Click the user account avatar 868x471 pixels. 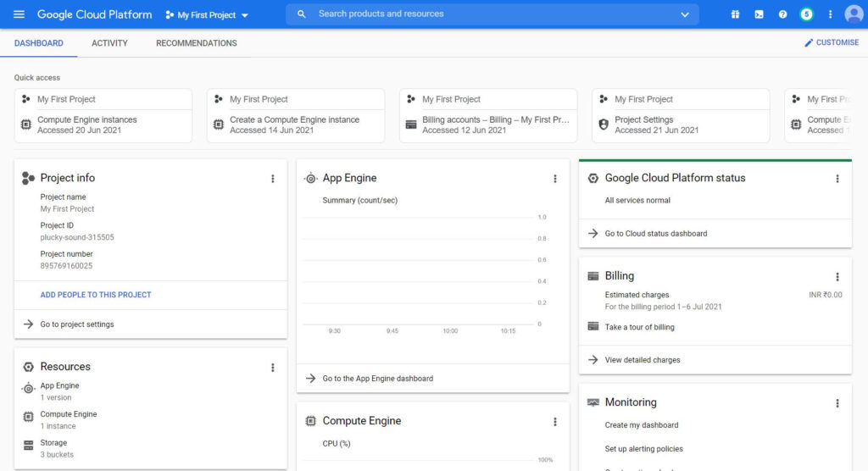tap(854, 14)
